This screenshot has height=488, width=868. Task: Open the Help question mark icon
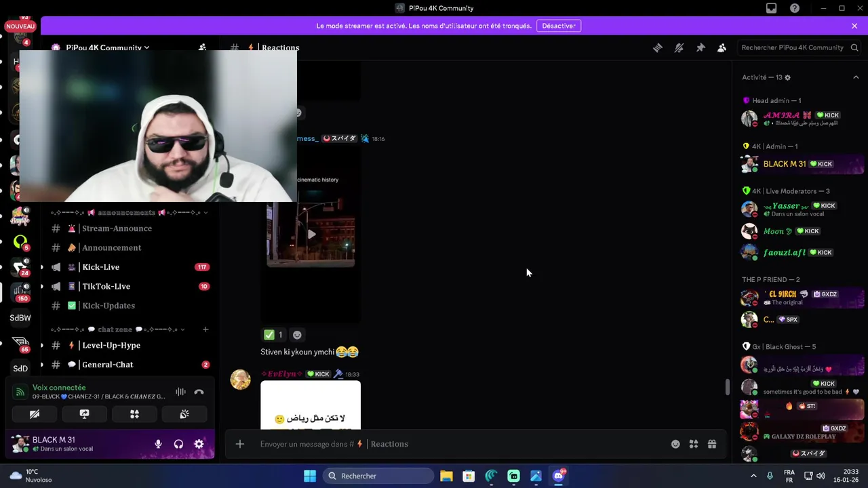click(794, 8)
